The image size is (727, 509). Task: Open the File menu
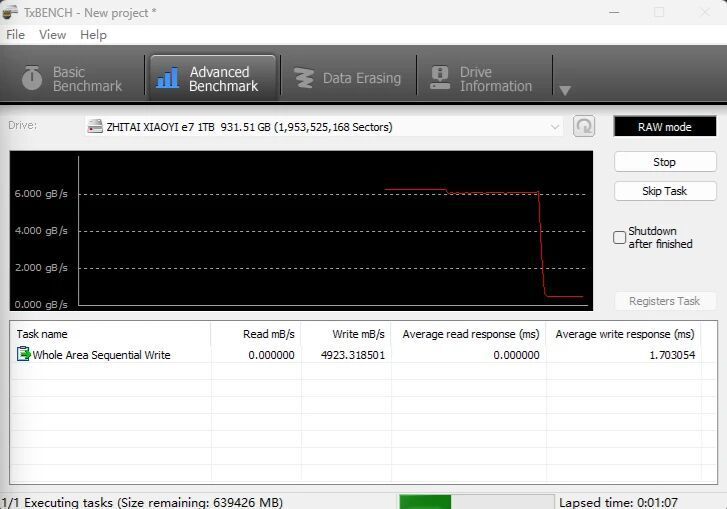pyautogui.click(x=15, y=35)
